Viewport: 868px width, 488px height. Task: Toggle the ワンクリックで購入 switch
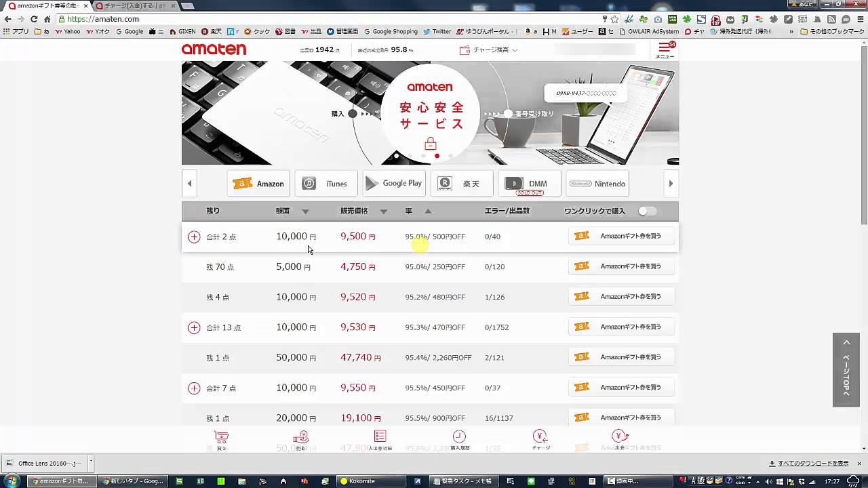(x=647, y=211)
